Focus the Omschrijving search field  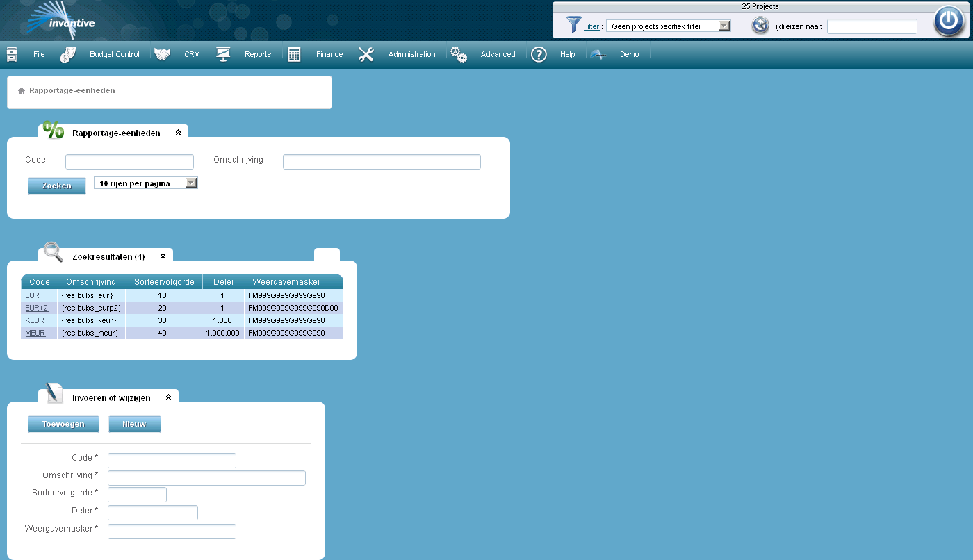pyautogui.click(x=382, y=162)
